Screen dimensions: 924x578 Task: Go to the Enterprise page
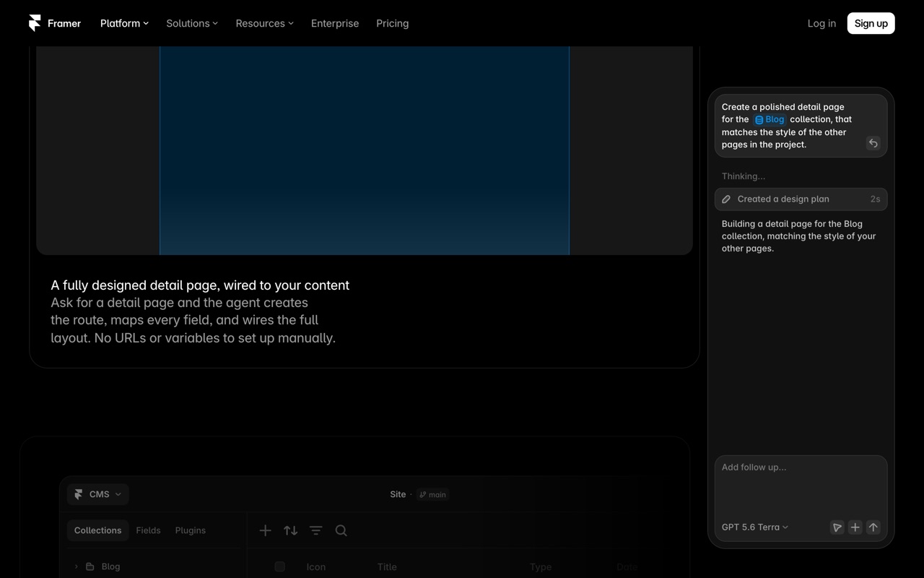click(335, 23)
